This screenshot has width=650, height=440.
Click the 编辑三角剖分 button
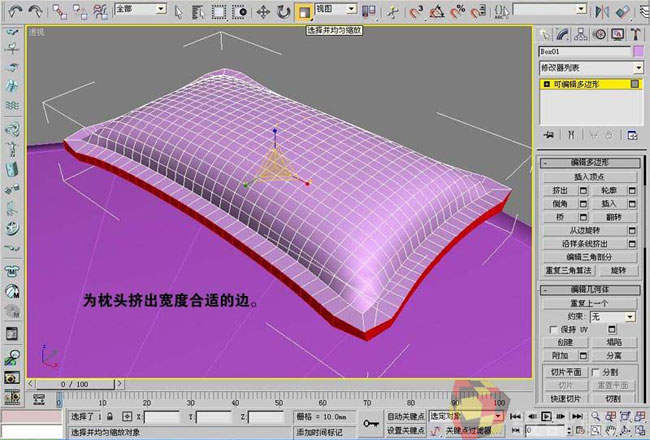590,257
